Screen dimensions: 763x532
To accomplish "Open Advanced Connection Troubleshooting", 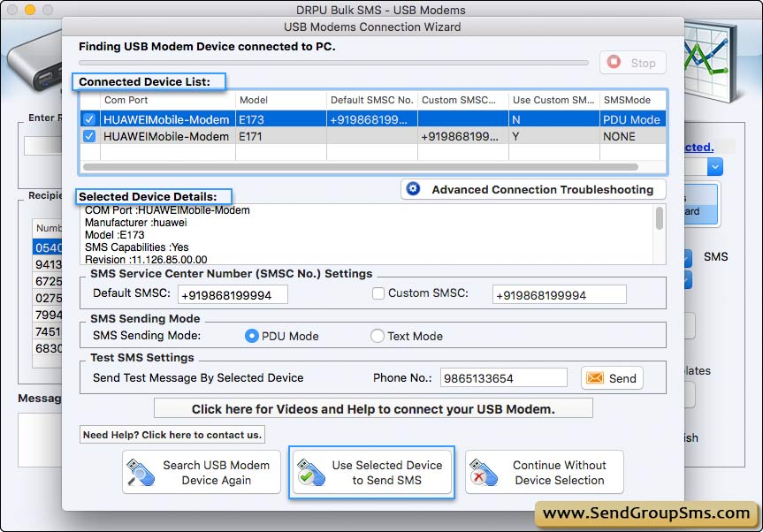I will 533,189.
